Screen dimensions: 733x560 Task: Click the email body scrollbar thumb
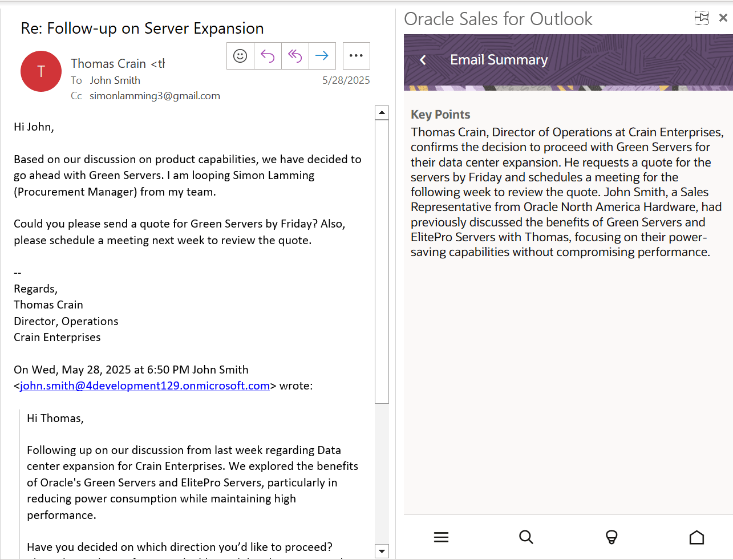click(382, 261)
